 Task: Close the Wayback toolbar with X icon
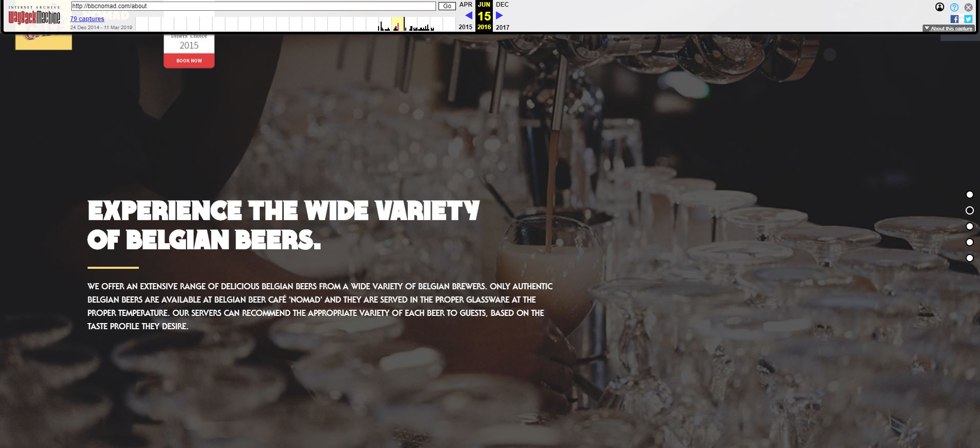968,7
